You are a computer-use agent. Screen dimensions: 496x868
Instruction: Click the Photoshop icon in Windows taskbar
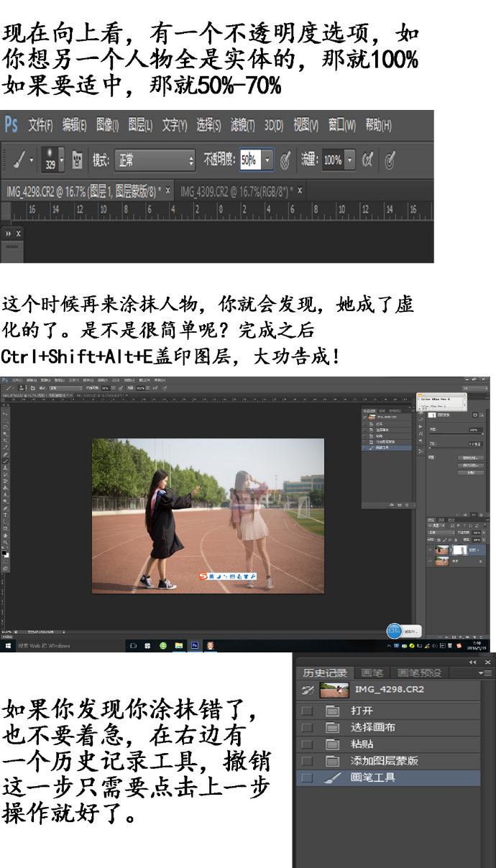(x=194, y=646)
